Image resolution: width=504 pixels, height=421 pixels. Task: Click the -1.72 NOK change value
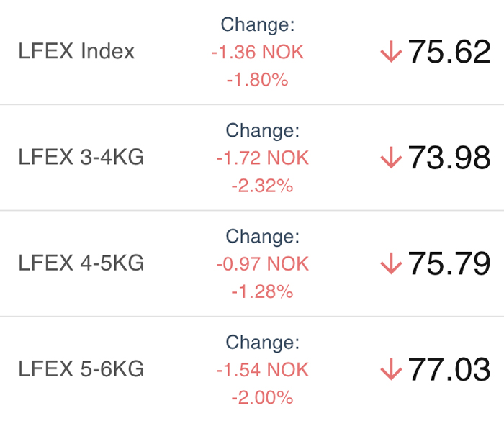tap(262, 158)
